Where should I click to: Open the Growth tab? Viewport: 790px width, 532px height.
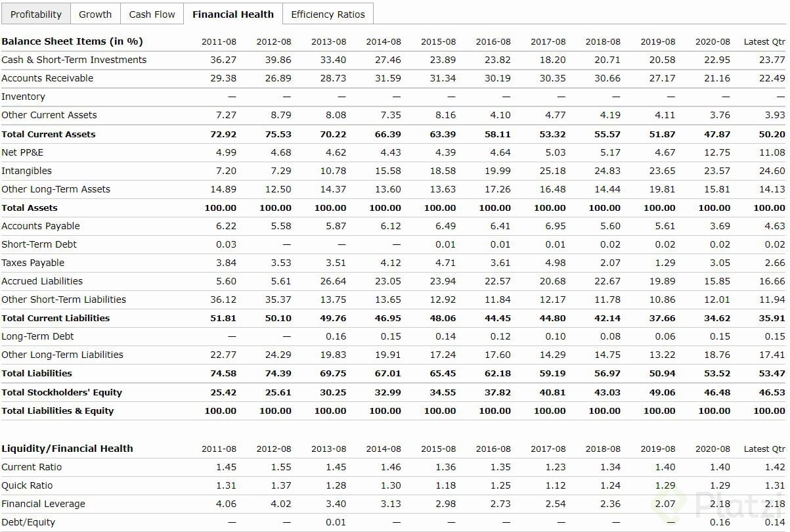click(95, 14)
